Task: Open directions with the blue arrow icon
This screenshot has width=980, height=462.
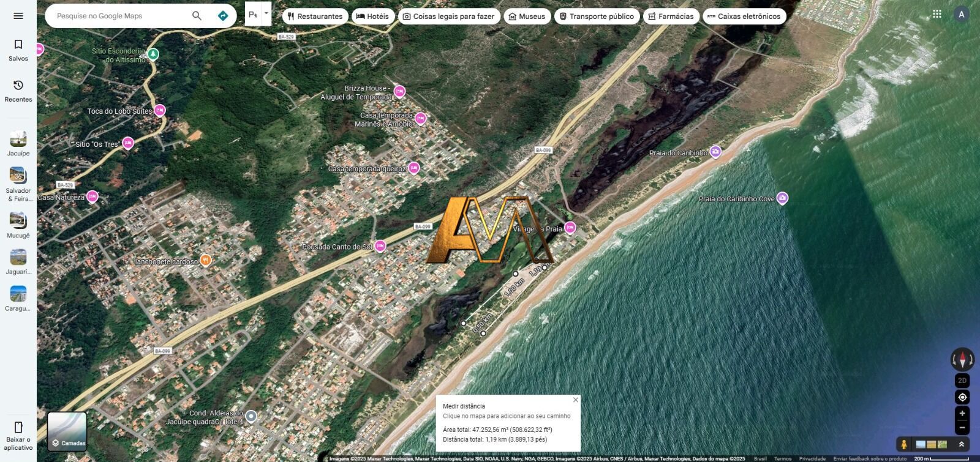Action: (223, 16)
